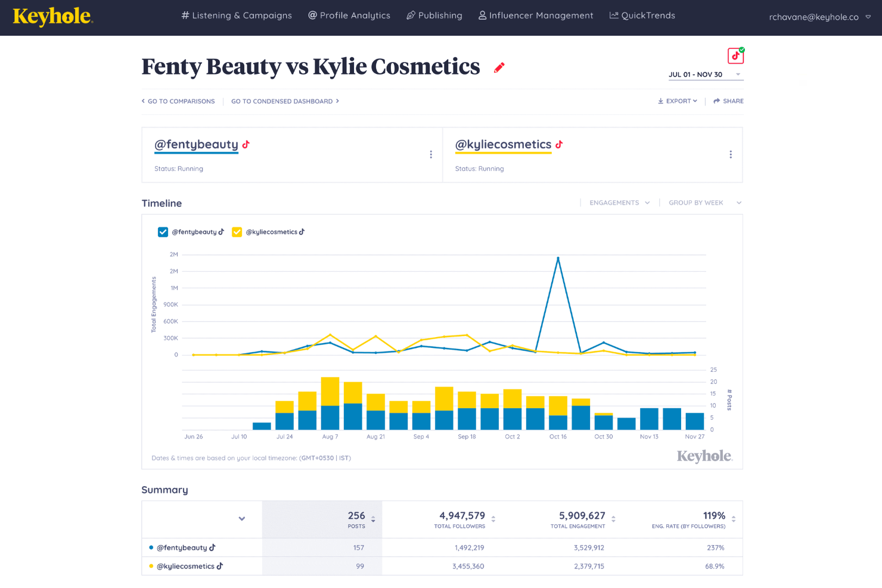Screen dimensions: 882x588
Task: Uncheck the @fentybeauty timeline checkbox
Action: [x=163, y=232]
